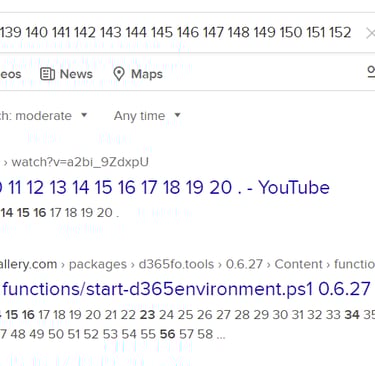Switch to the Maps results tab
This screenshot has height=366, width=375.
pos(138,74)
